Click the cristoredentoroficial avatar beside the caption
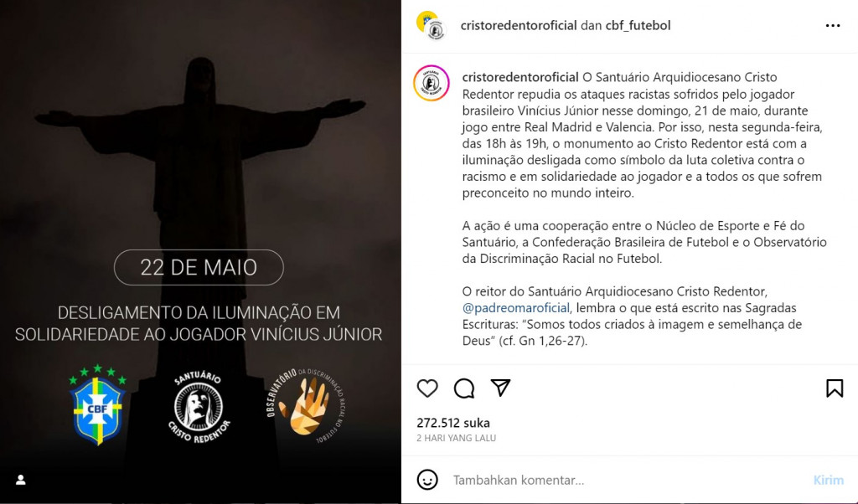The height and width of the screenshot is (504, 858). point(432,83)
